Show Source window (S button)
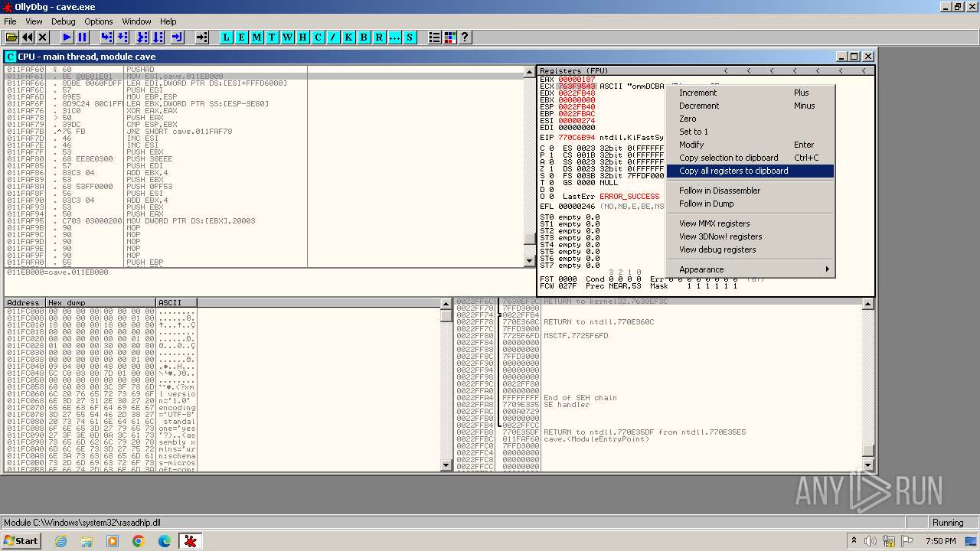 click(x=410, y=37)
